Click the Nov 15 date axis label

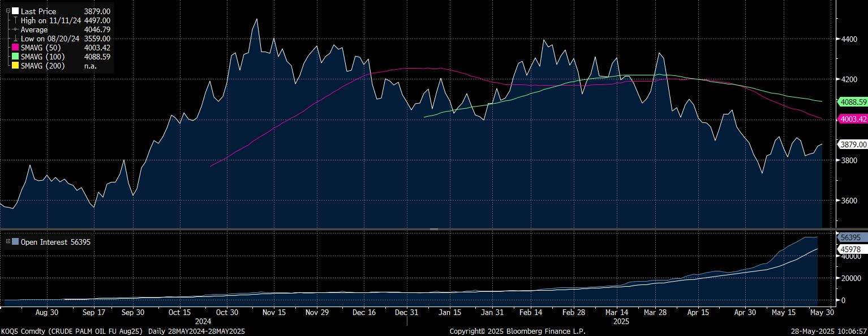coord(273,312)
